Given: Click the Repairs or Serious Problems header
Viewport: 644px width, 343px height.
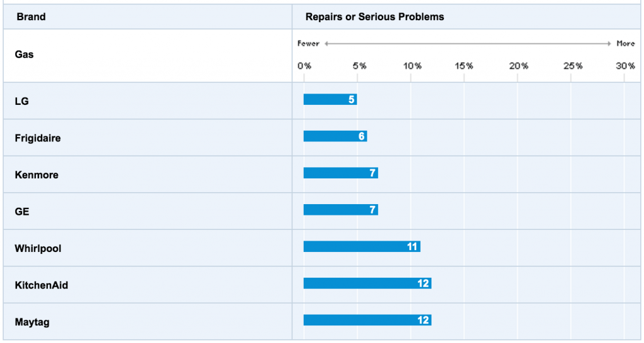Looking at the screenshot, I should click(375, 17).
